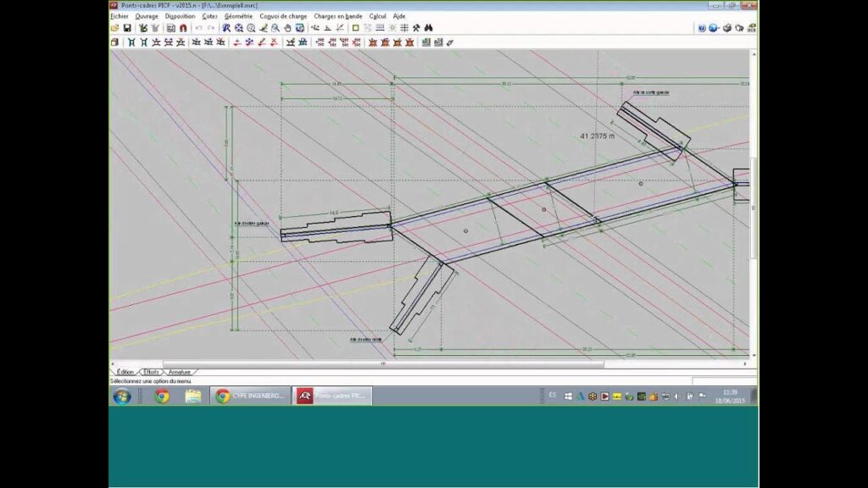Click the hammer tools icon in toolbar
This screenshot has width=868, height=488.
click(x=416, y=28)
